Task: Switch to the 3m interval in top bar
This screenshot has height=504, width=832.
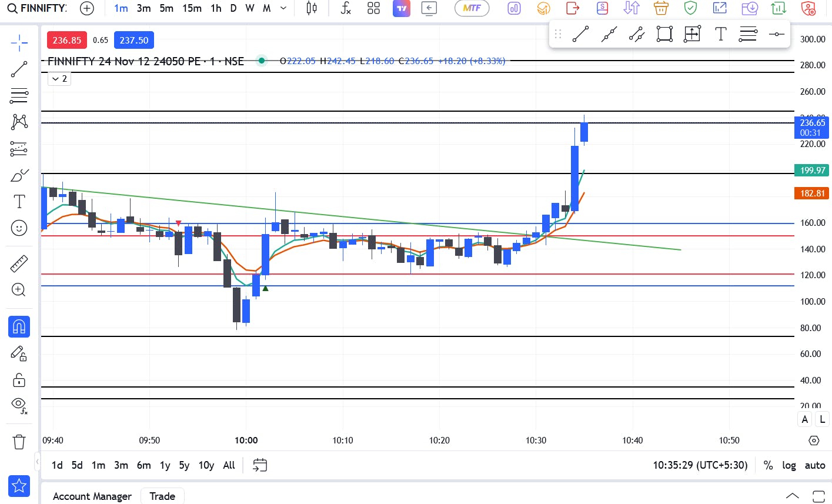Action: (143, 8)
